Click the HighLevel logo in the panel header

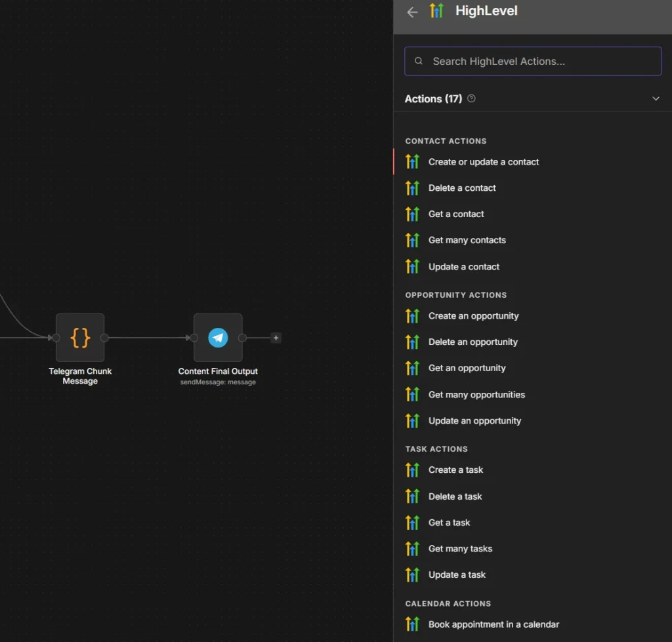pyautogui.click(x=436, y=10)
